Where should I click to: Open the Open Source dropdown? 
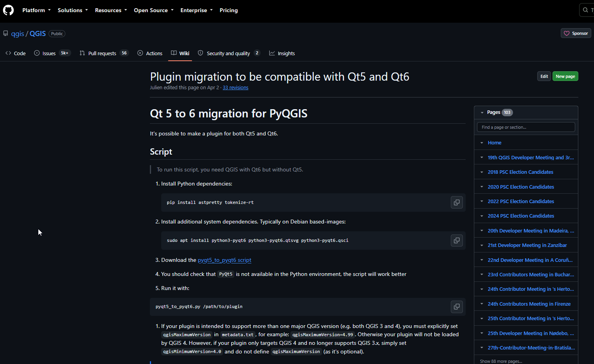tap(154, 10)
